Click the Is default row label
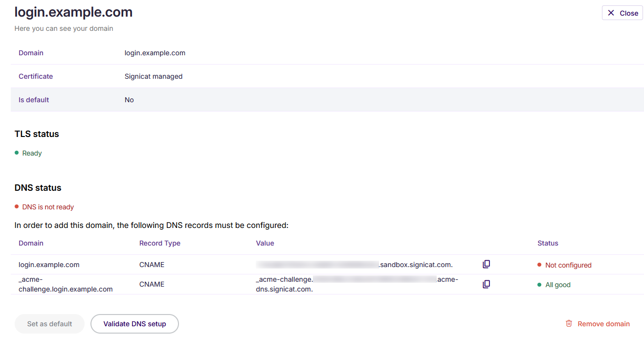 coord(33,99)
